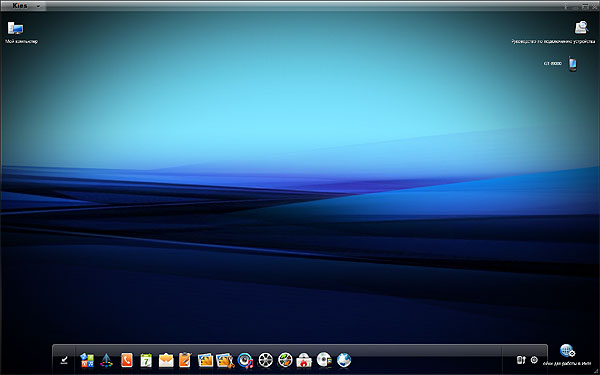Image resolution: width=600 pixels, height=375 pixels.
Task: Launch the disc burner icon with flame
Action: [x=304, y=360]
